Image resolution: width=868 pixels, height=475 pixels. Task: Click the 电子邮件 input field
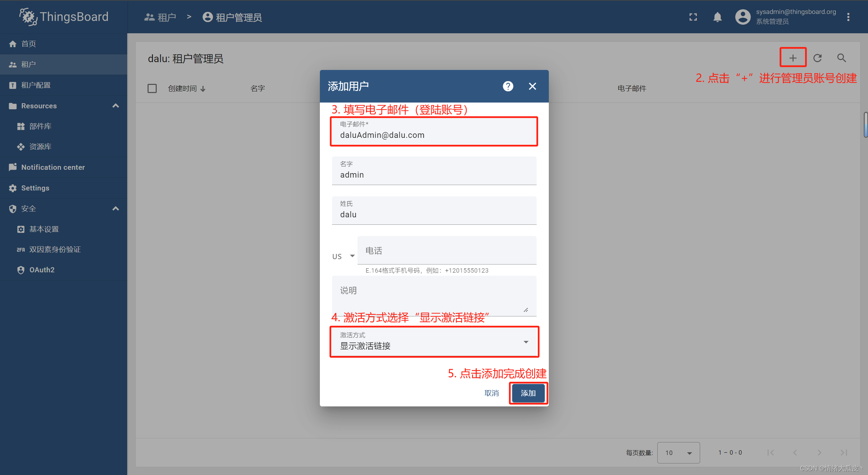click(434, 131)
